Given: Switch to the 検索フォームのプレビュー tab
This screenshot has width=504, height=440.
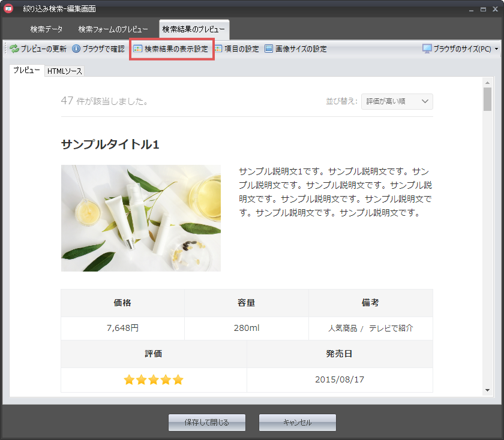Looking at the screenshot, I should coord(113,29).
